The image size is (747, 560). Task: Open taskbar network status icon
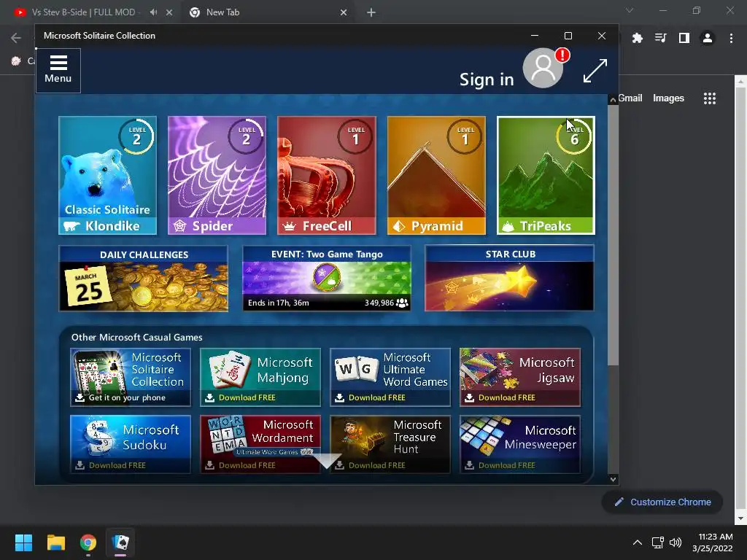658,542
